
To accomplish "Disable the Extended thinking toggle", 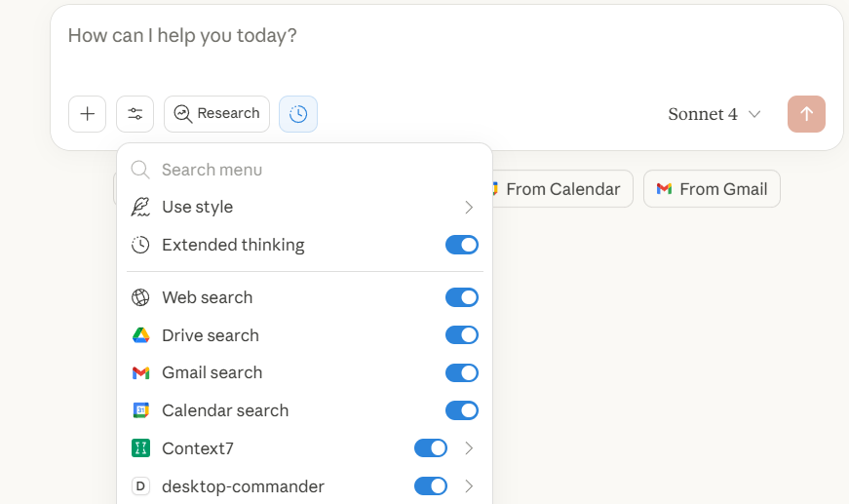I will tap(462, 245).
